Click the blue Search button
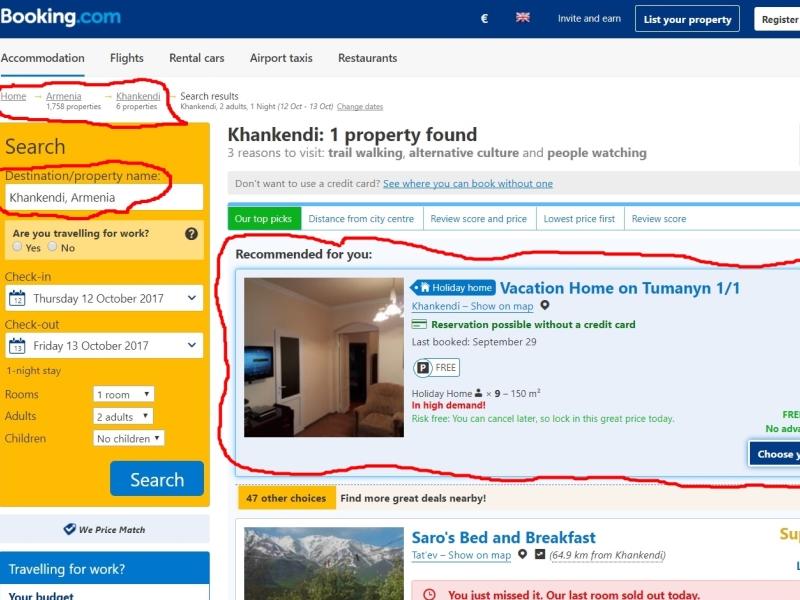The image size is (800, 600). tap(157, 479)
